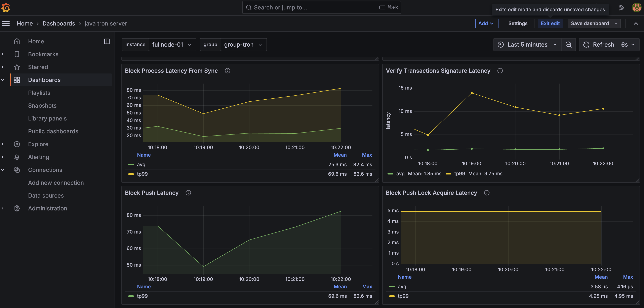The height and width of the screenshot is (308, 644).
Task: Expand the Bookmarks sidebar section
Action: (2, 54)
